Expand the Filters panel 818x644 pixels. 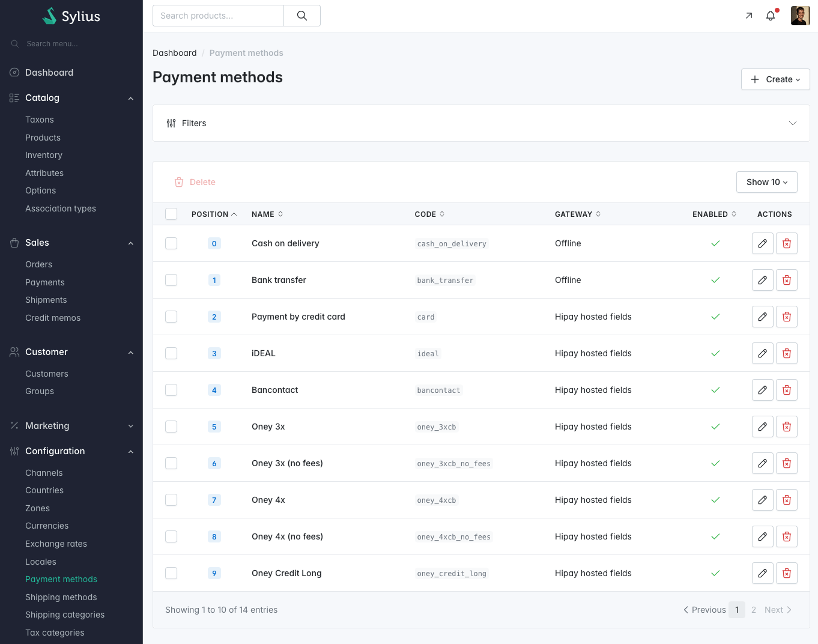click(480, 123)
